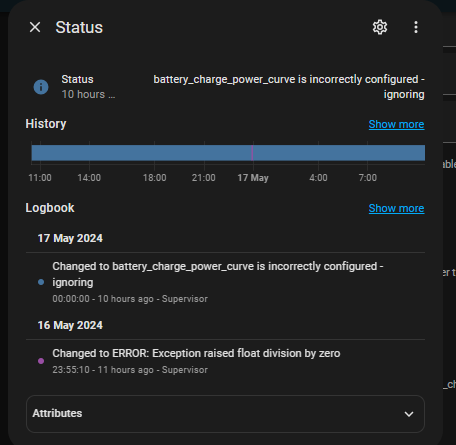Click the purple ERROR logbook dot
The width and height of the screenshot is (456, 445).
pyautogui.click(x=41, y=361)
